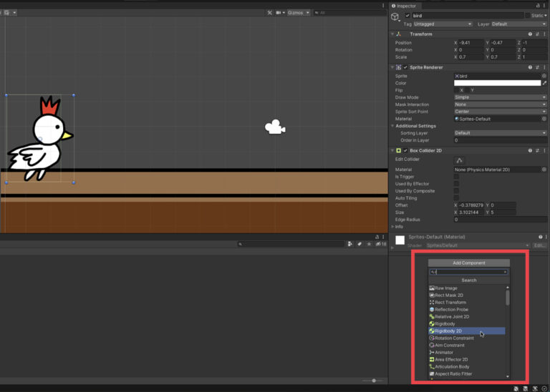Toggle the Inspector lock icon
Screen dimensions: 550x392
(x=538, y=6)
